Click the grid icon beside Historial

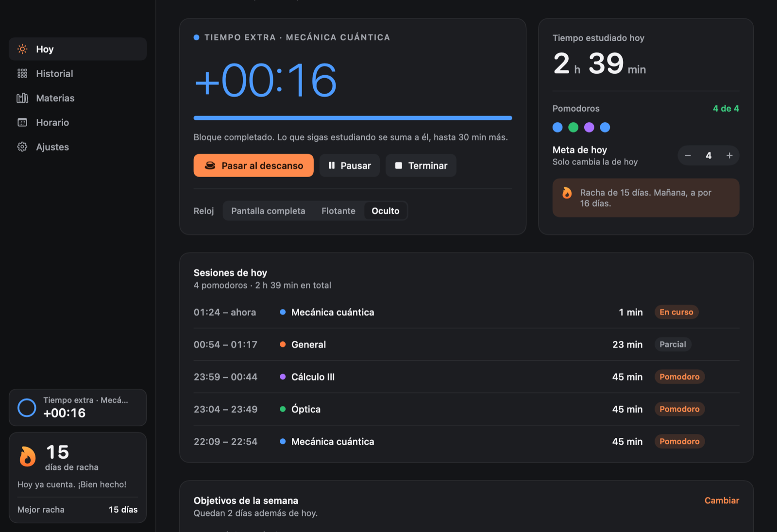22,73
